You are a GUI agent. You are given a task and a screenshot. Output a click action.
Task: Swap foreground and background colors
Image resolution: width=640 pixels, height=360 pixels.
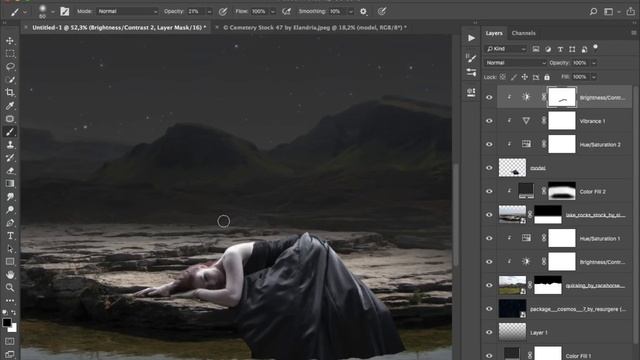14,312
